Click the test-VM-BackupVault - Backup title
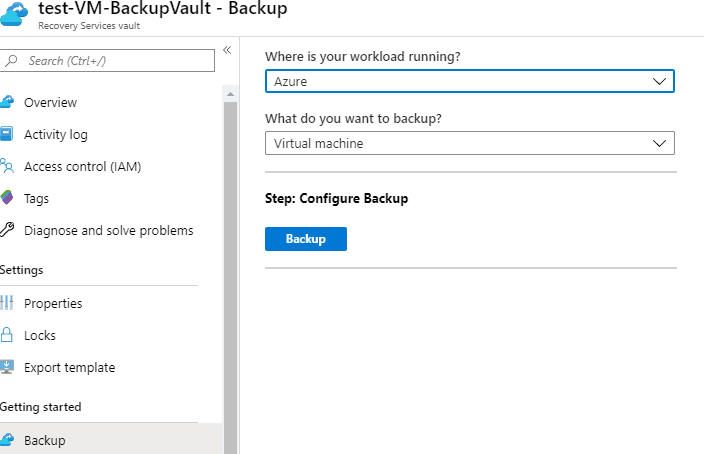Viewport: 704px width, 454px height. tap(163, 8)
